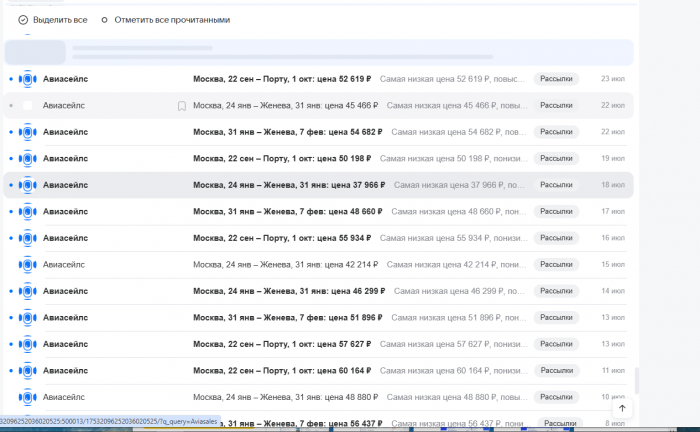
Task: Click the Рассылки tag on the 23 июл email
Action: tap(556, 78)
